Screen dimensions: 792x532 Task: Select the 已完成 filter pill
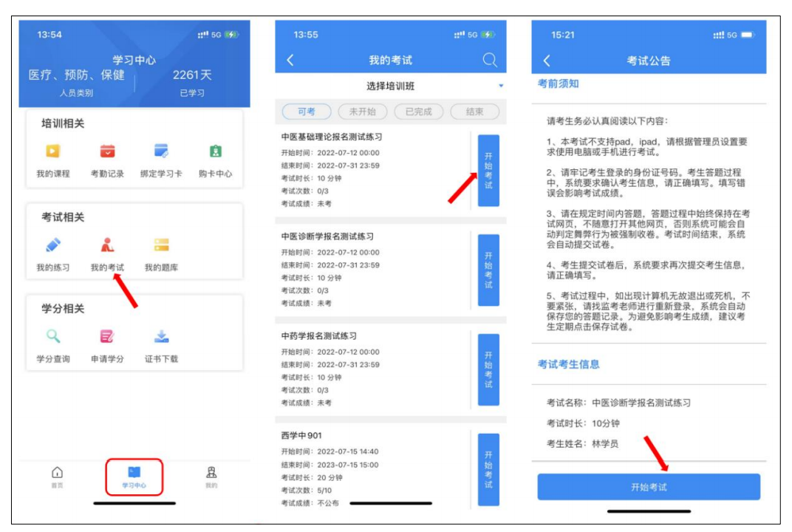tap(418, 112)
